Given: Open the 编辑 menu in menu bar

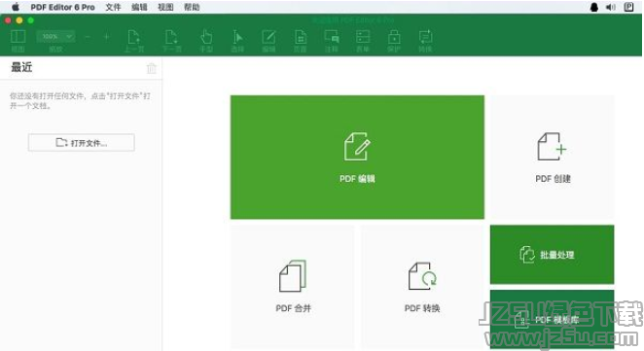Looking at the screenshot, I should click(139, 7).
